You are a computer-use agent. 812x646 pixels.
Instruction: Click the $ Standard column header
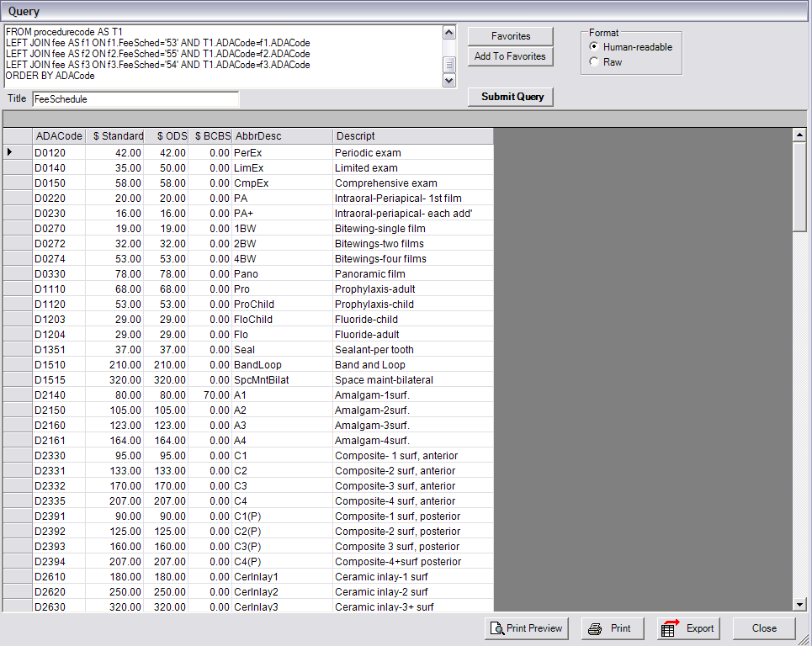click(x=117, y=135)
